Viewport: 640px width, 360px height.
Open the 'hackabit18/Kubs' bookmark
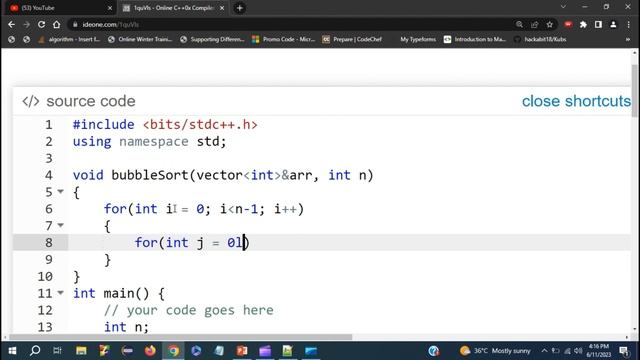tap(540, 40)
